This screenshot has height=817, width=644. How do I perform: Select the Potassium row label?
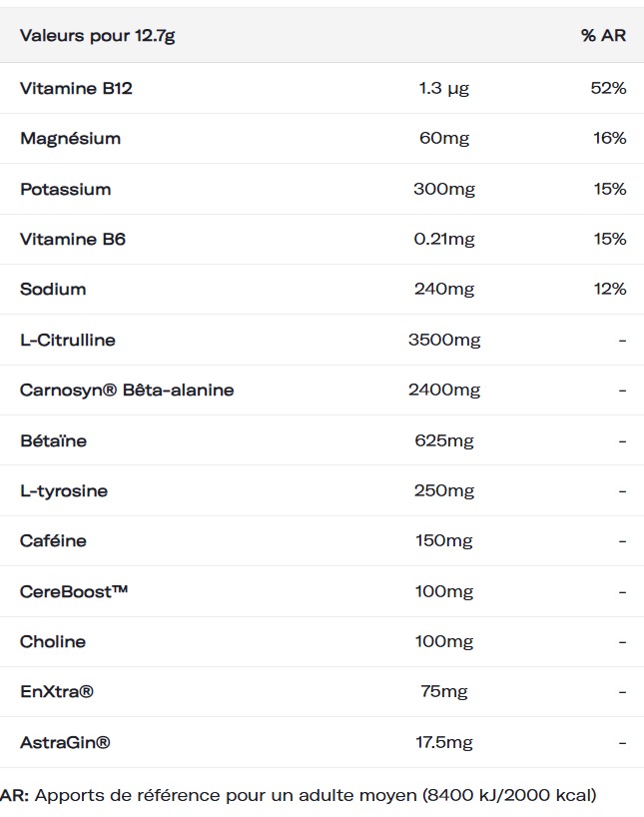click(65, 189)
